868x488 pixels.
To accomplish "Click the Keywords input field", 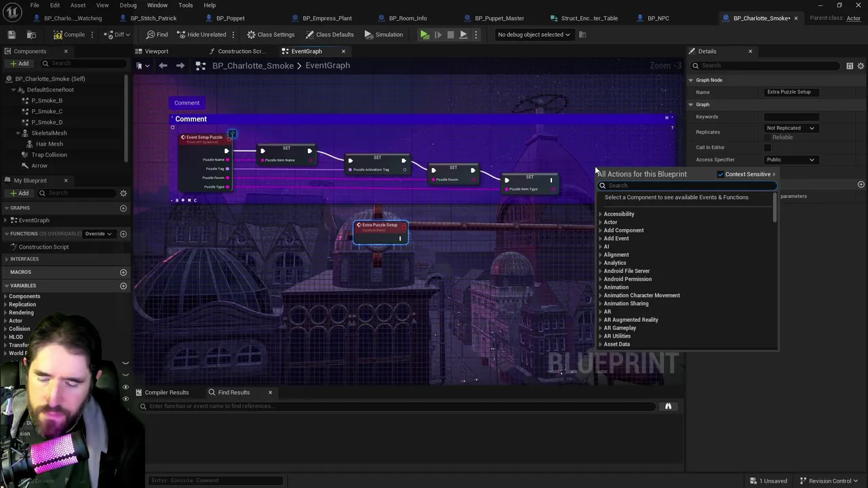I will click(x=791, y=117).
